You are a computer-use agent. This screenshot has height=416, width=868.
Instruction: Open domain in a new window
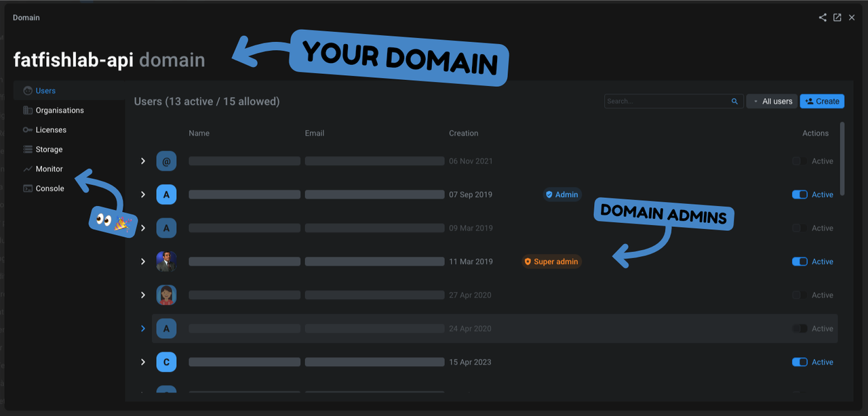click(837, 17)
